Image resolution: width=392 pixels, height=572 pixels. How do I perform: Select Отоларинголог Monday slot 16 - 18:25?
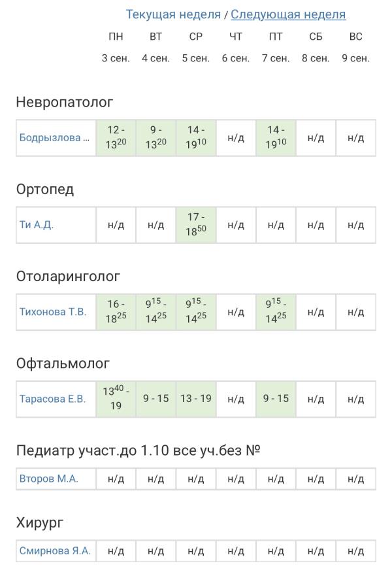pos(116,312)
